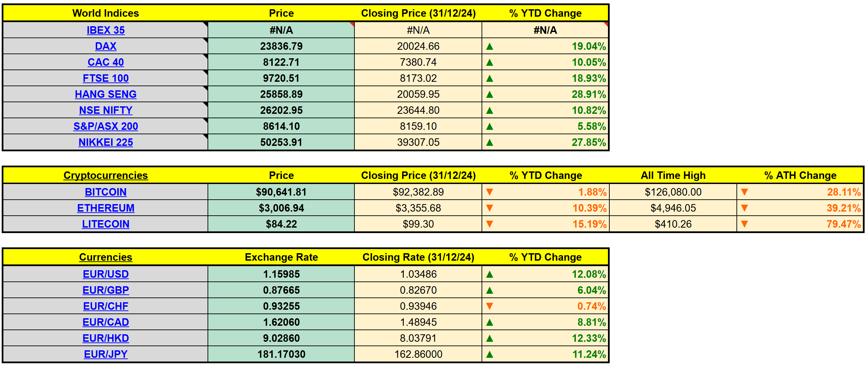This screenshot has height=368, width=868.
Task: Click the orange down arrow beside Litecoin's 15.19%
Action: click(x=489, y=224)
